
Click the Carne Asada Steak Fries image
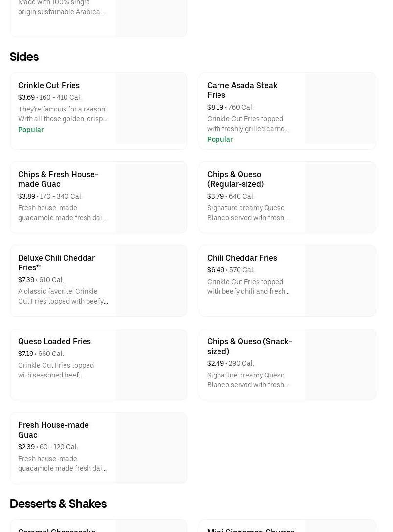(x=341, y=109)
